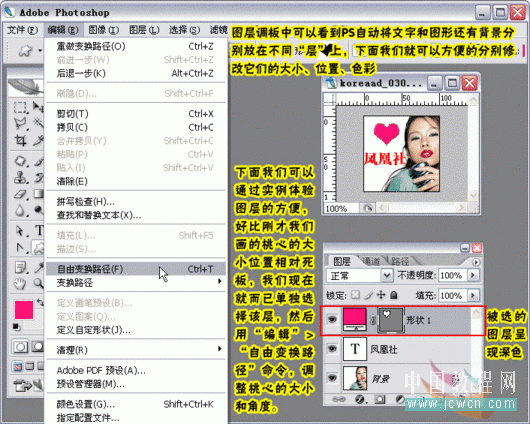This screenshot has height=424, width=530.
Task: Select the Convert Point pen tool
Action: click(x=20, y=248)
